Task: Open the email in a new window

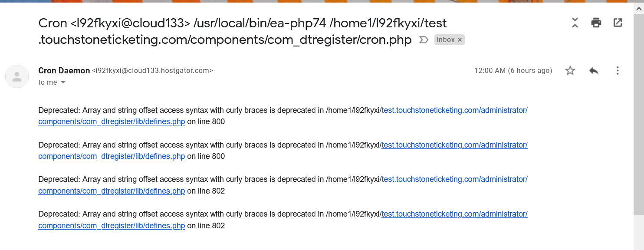Action: click(x=618, y=23)
